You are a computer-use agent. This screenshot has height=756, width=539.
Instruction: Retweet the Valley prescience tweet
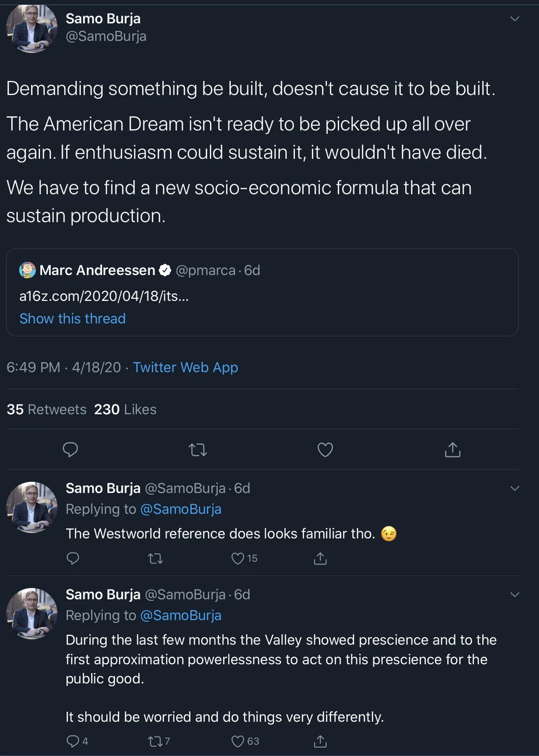(x=155, y=741)
